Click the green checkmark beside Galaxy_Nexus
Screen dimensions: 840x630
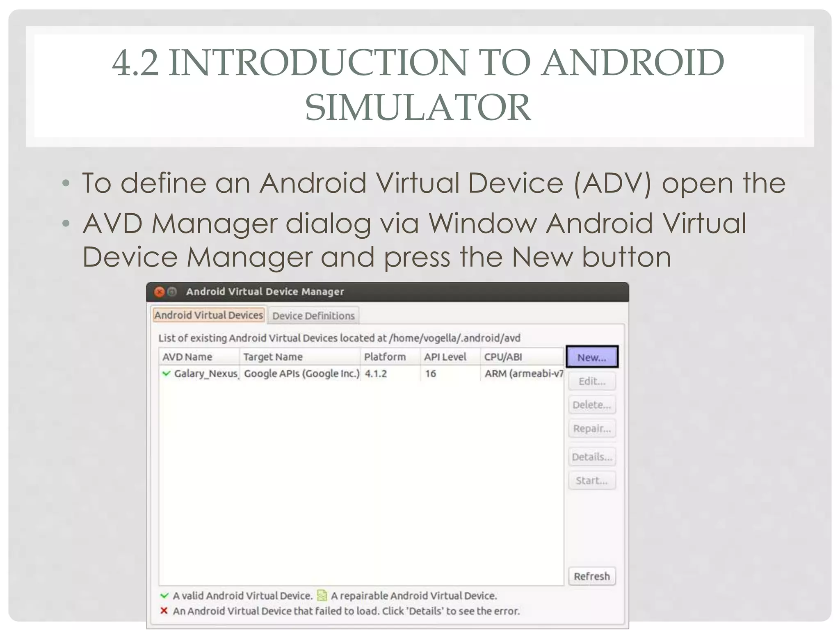click(x=166, y=374)
